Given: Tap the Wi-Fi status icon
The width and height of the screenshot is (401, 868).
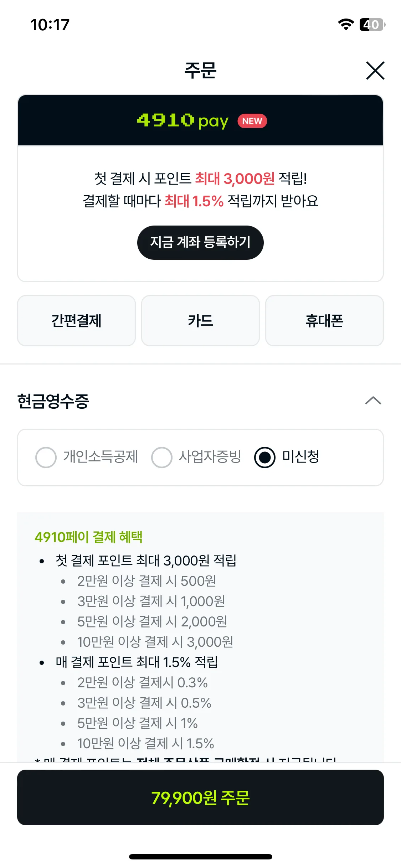Looking at the screenshot, I should 346,25.
